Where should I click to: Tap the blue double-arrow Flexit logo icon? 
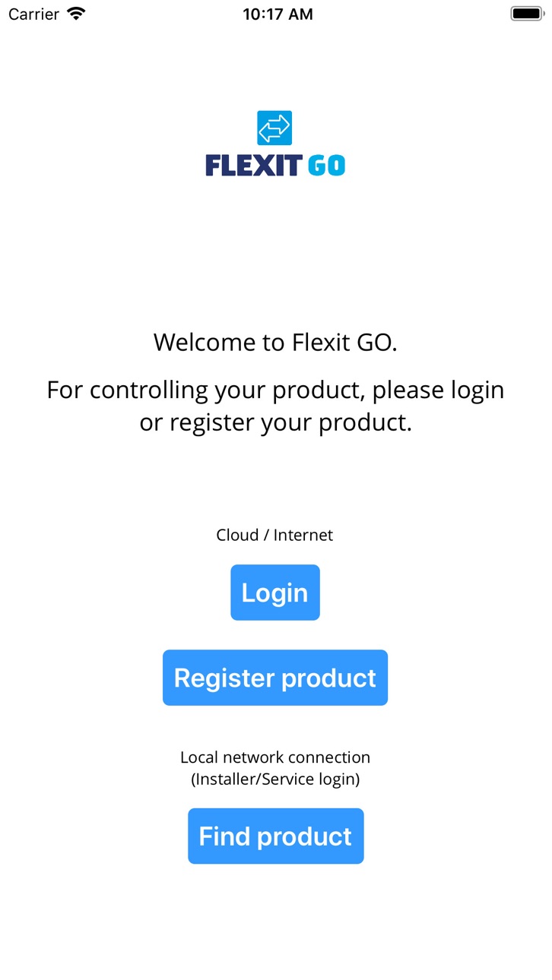click(274, 128)
